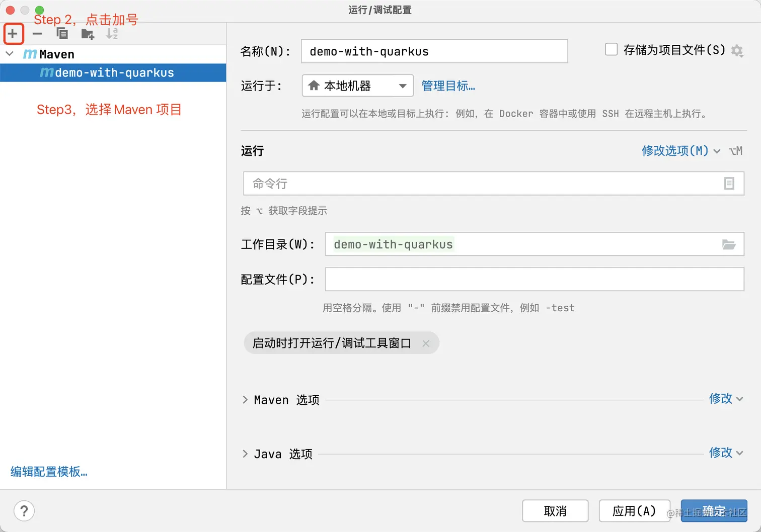Click the 管理目标 link
The height and width of the screenshot is (532, 761).
[x=448, y=86]
